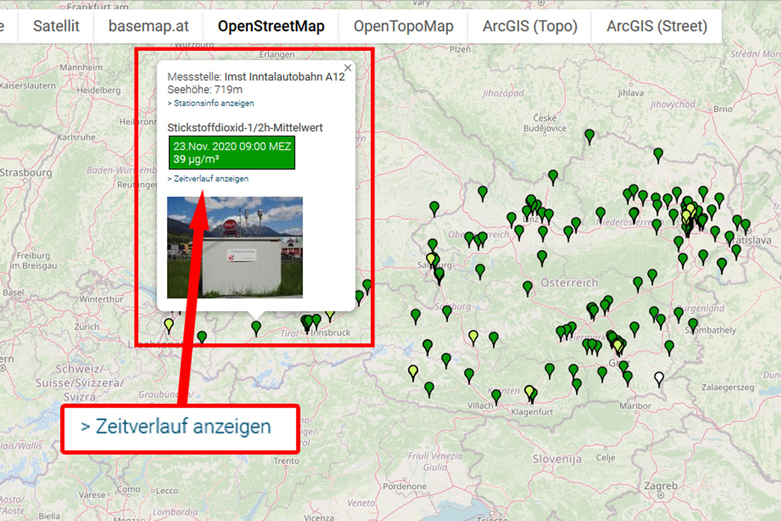Click the northernmost green marker east of České Budějovice
Image resolution: width=781 pixels, height=521 pixels.
[x=589, y=136]
